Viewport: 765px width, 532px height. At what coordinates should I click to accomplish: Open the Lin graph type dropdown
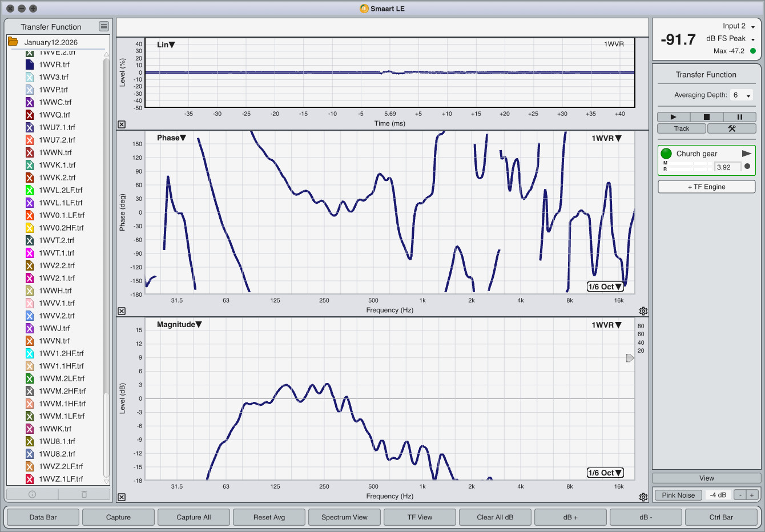click(166, 45)
